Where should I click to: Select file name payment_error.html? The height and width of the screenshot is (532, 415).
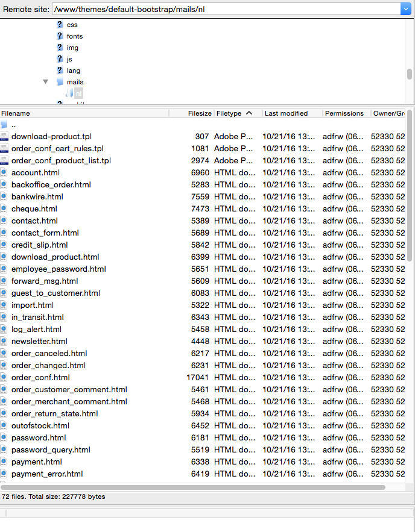47,474
